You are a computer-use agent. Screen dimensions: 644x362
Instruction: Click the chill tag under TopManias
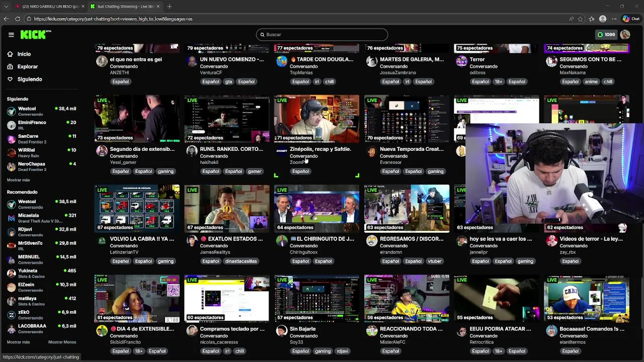point(329,81)
